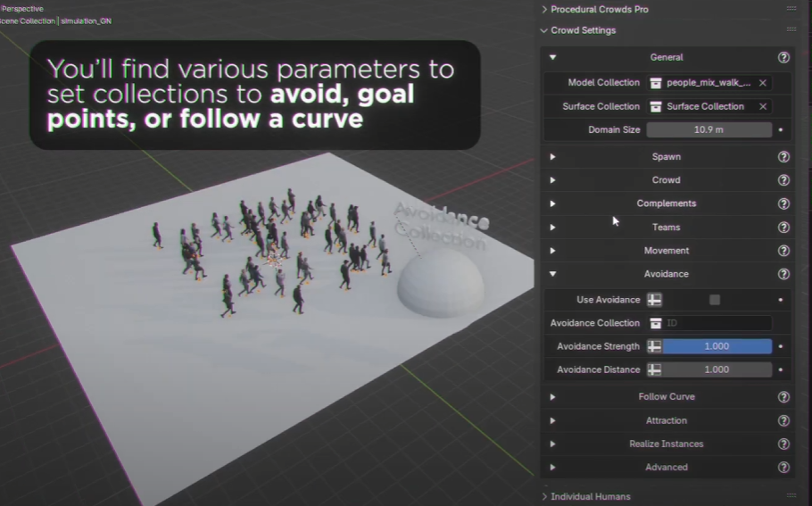Viewport: 812px width, 506px height.
Task: Toggle the attribute icon beside Use Avoidance
Action: coord(655,300)
